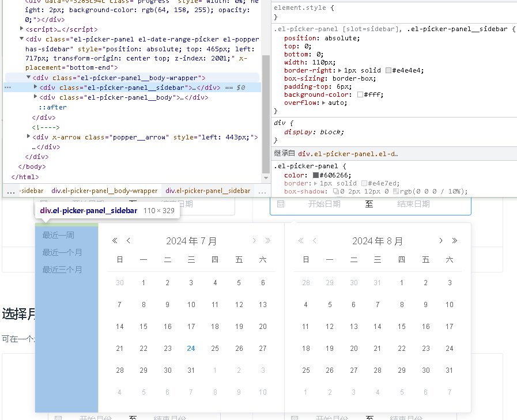Pick August 20 in right calendar
Viewport: 517px width, 420px height.
pos(354,349)
